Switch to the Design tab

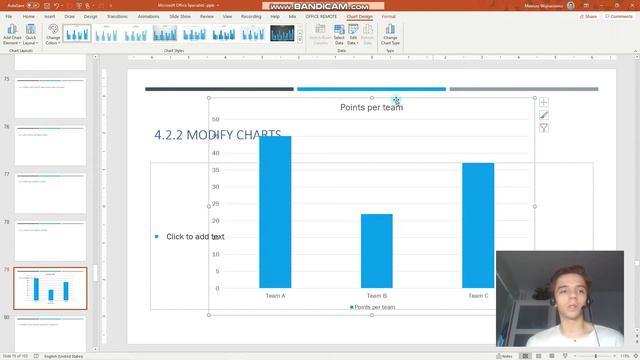tap(91, 16)
